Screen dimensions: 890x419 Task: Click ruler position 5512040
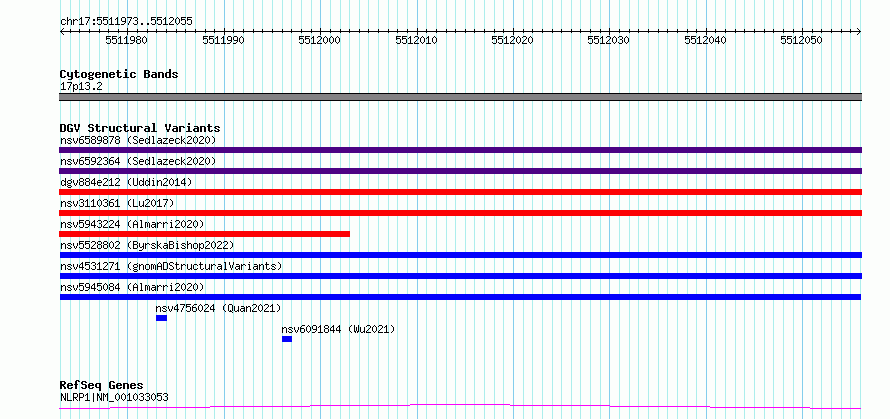[705, 41]
